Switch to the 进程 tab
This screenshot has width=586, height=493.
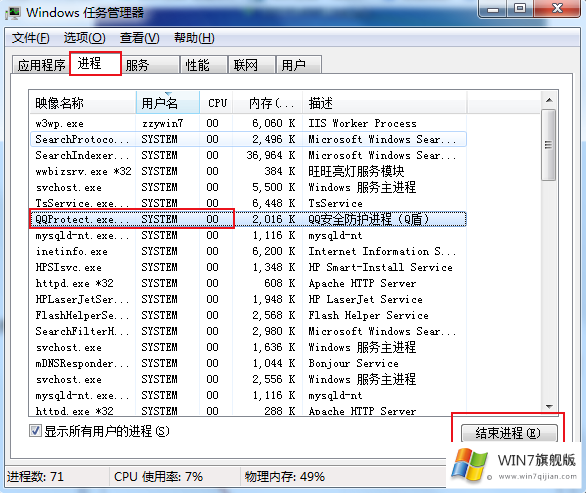(95, 64)
